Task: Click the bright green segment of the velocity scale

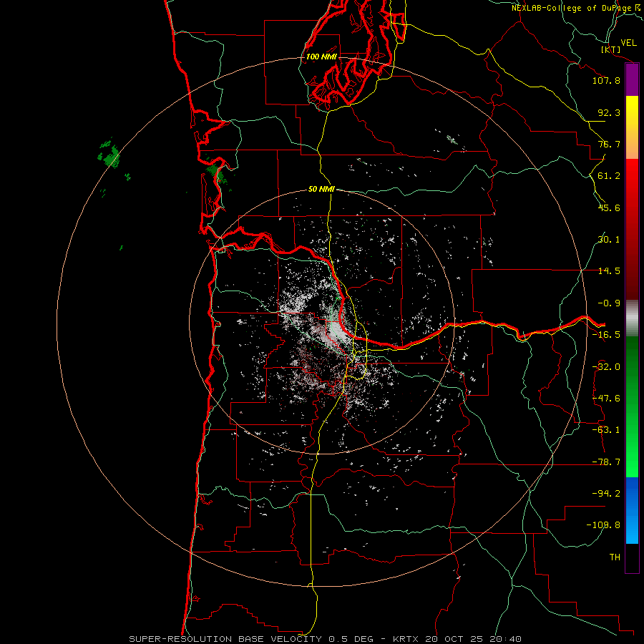Action: coord(632,406)
